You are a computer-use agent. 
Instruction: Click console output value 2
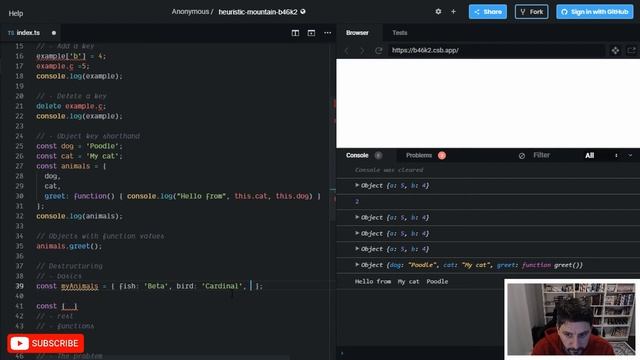click(x=357, y=202)
